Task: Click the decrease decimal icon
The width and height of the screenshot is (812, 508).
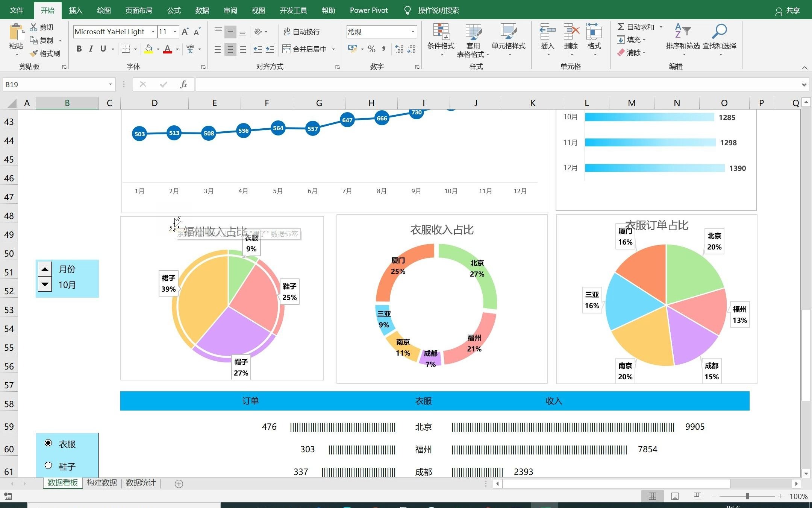Action: (412, 49)
